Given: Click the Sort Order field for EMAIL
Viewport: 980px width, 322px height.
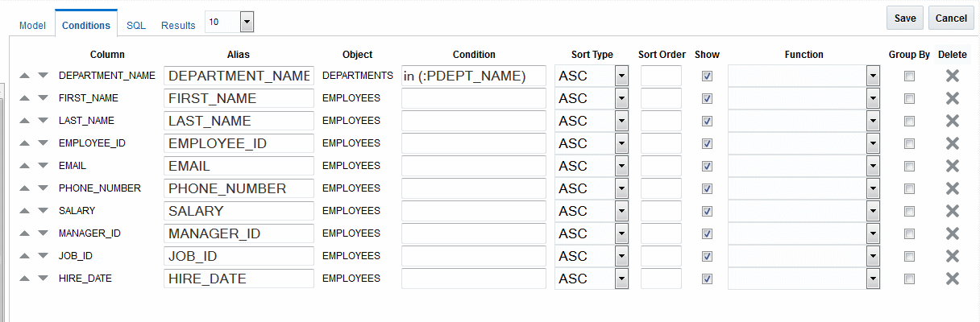Looking at the screenshot, I should pos(661,166).
